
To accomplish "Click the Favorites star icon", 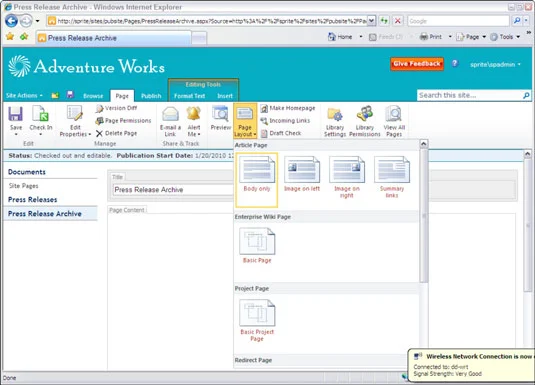I will (x=10, y=37).
